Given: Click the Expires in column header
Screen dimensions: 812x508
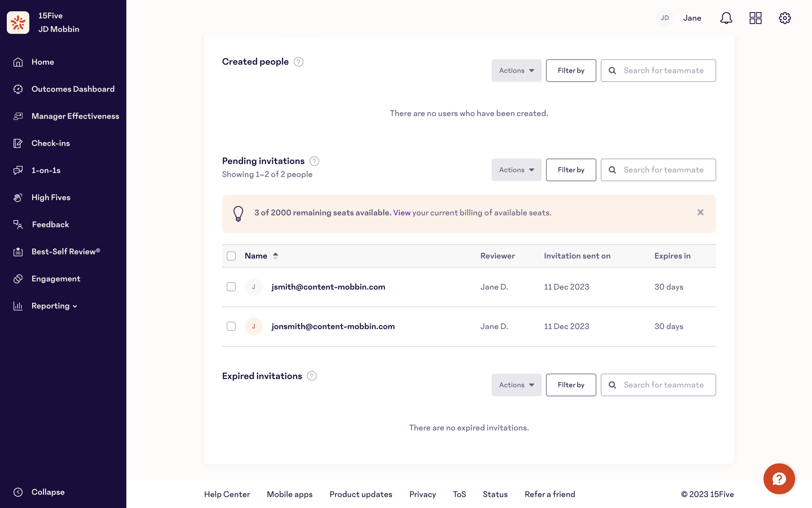Looking at the screenshot, I should [x=672, y=256].
